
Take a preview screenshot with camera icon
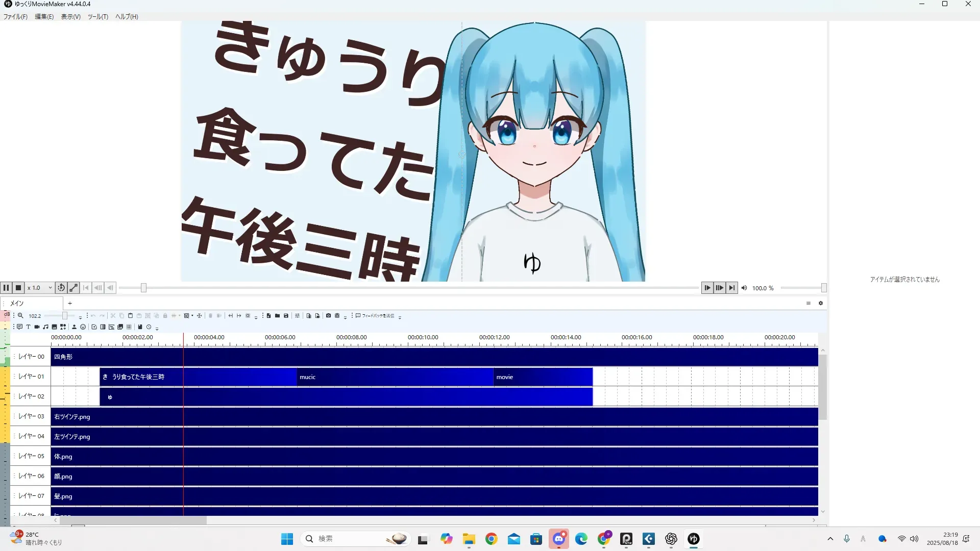point(328,316)
